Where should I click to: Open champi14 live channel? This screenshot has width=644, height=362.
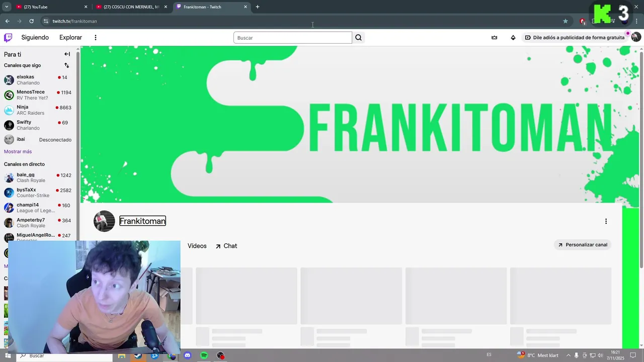pyautogui.click(x=38, y=208)
